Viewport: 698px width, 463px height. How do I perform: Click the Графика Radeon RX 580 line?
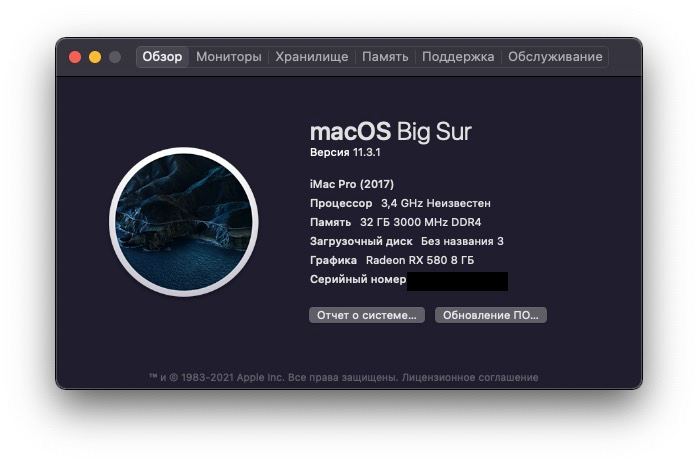pos(392,260)
